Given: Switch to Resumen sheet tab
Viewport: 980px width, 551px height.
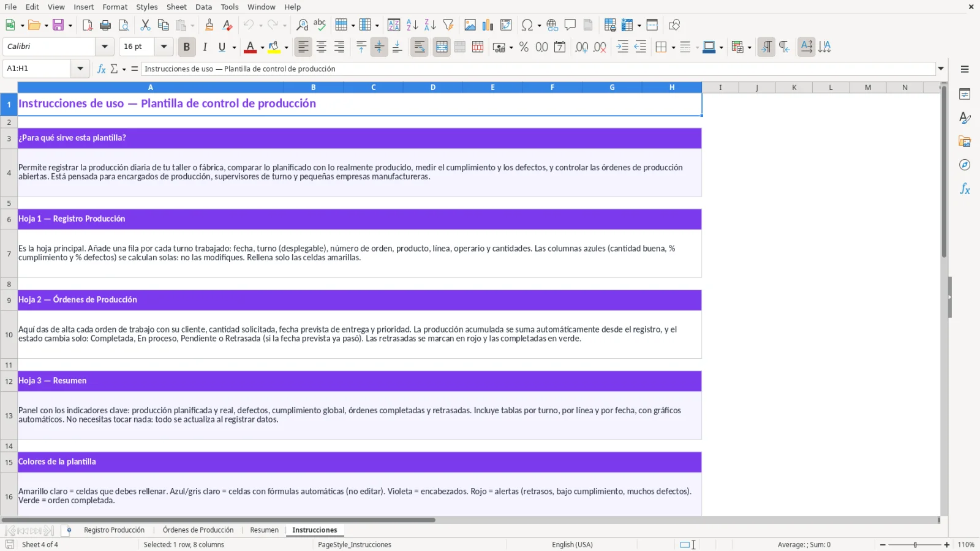Looking at the screenshot, I should (265, 530).
